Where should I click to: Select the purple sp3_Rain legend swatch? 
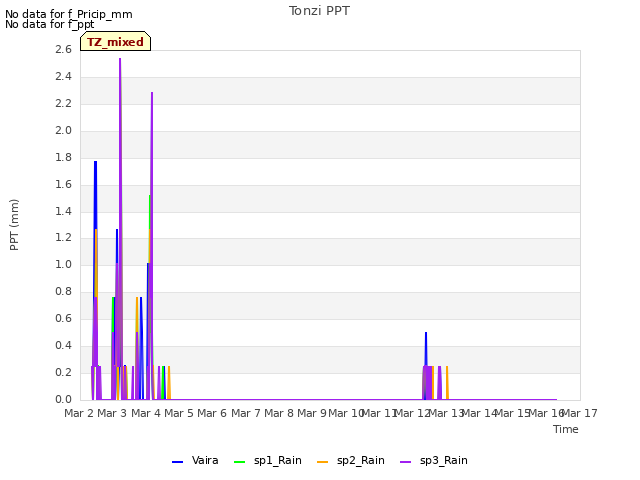pyautogui.click(x=406, y=462)
